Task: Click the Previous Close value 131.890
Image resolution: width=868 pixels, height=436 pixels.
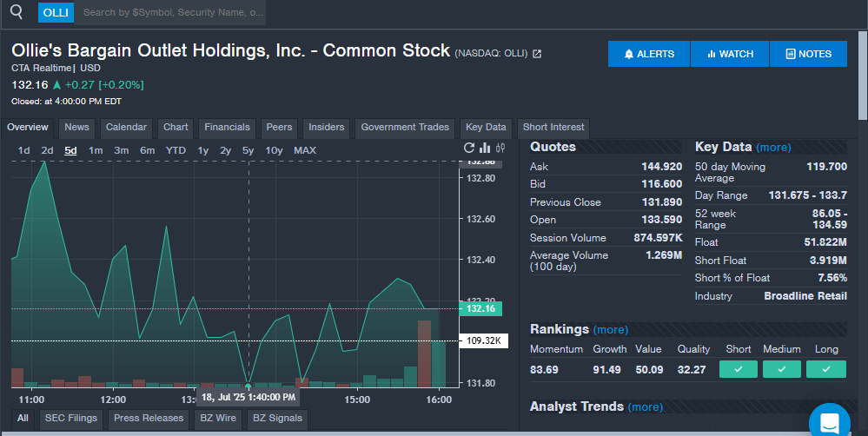Action: coord(661,202)
